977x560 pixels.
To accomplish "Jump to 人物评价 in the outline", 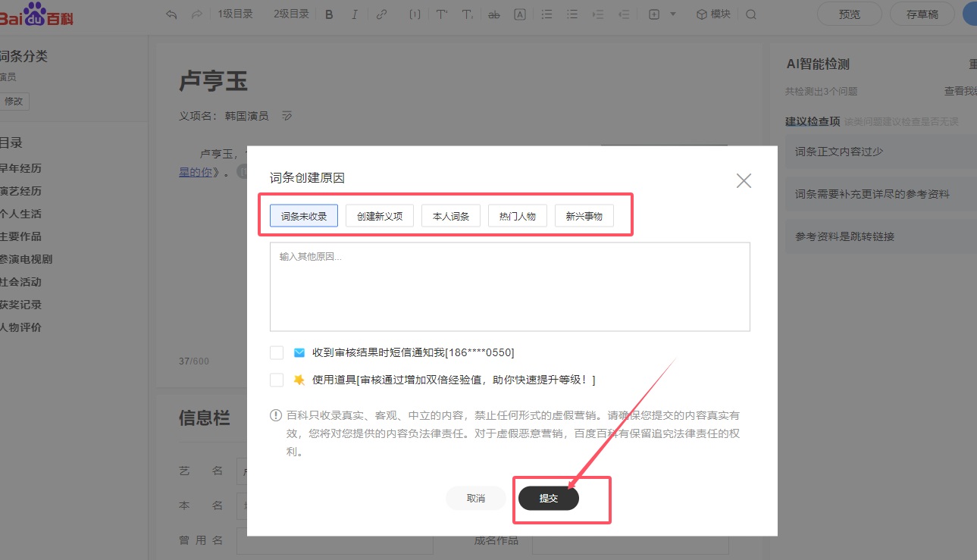I will 20,327.
